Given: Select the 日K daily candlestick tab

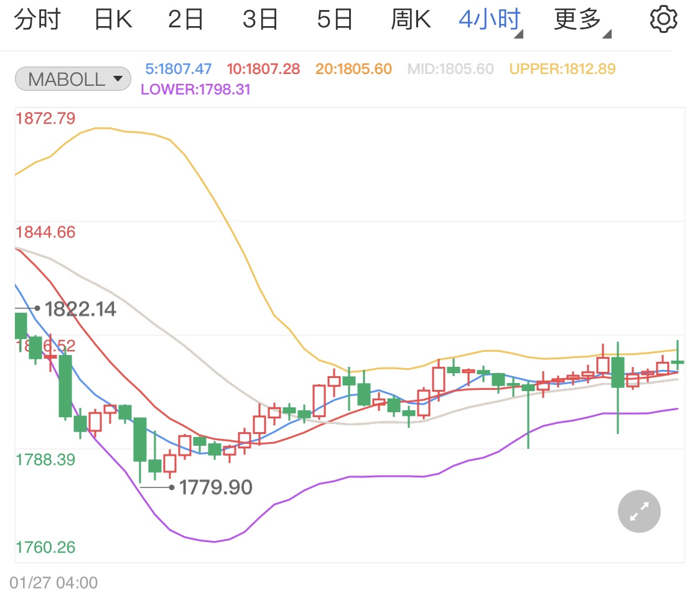Looking at the screenshot, I should [113, 20].
